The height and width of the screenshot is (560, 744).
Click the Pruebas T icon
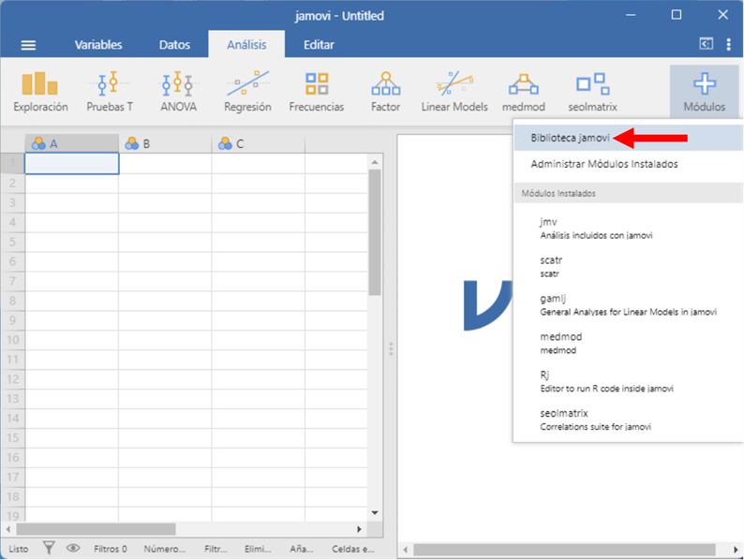tap(110, 91)
